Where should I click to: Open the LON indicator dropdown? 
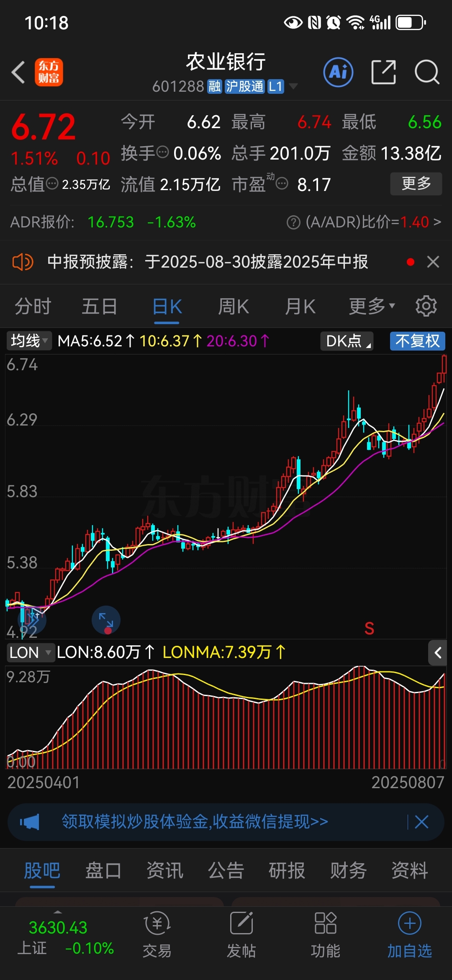coord(31,652)
